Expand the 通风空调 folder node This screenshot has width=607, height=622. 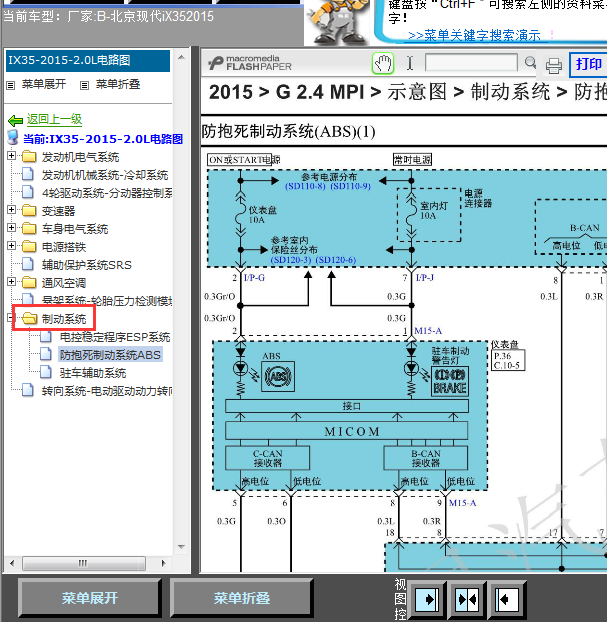12,282
